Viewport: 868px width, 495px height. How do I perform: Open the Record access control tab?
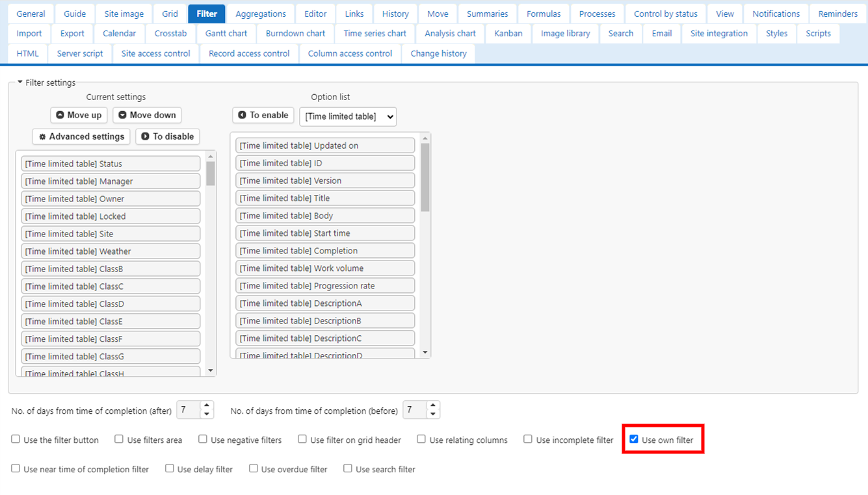[249, 53]
